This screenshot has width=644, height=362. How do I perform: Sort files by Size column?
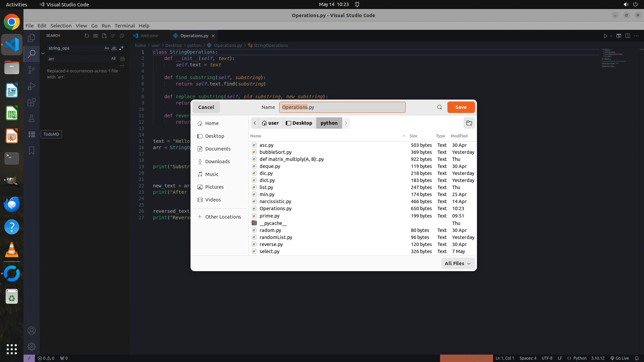click(413, 136)
